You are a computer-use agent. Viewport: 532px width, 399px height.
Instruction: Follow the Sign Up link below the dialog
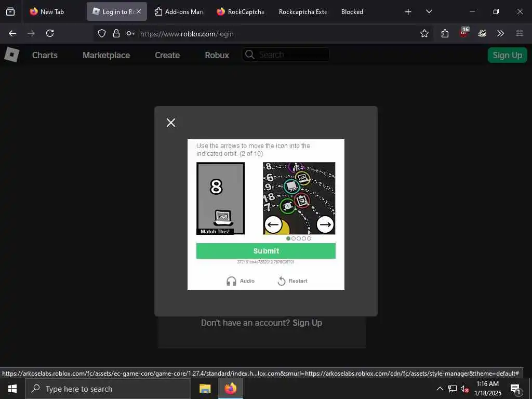click(307, 323)
